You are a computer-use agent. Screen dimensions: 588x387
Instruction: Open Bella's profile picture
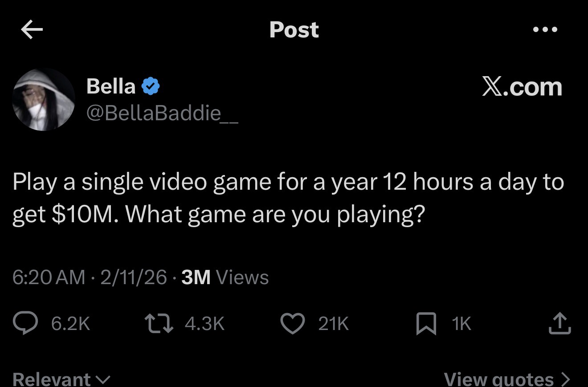click(44, 99)
